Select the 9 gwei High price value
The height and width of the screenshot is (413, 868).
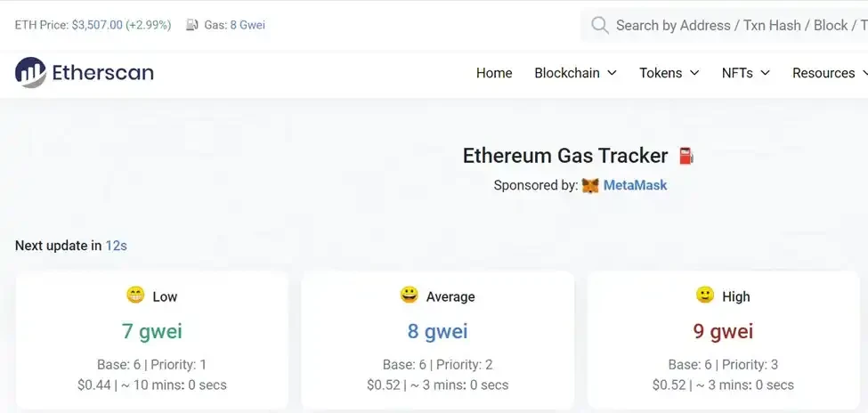723,332
